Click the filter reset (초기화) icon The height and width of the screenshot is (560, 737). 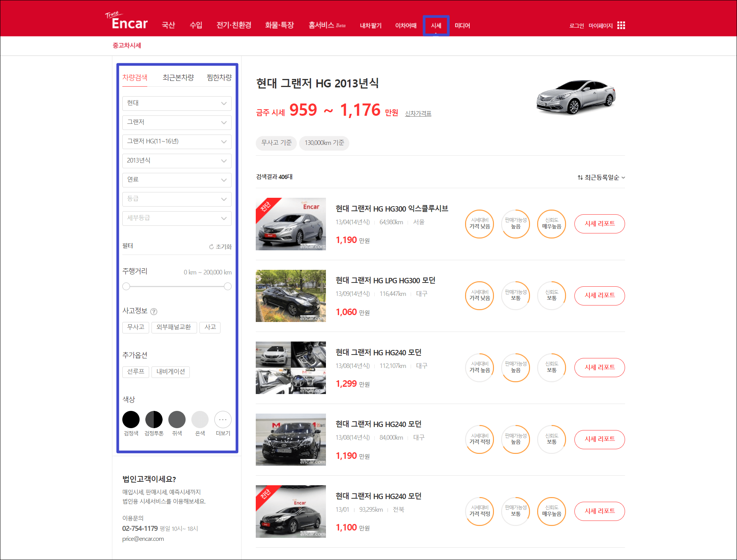[211, 247]
